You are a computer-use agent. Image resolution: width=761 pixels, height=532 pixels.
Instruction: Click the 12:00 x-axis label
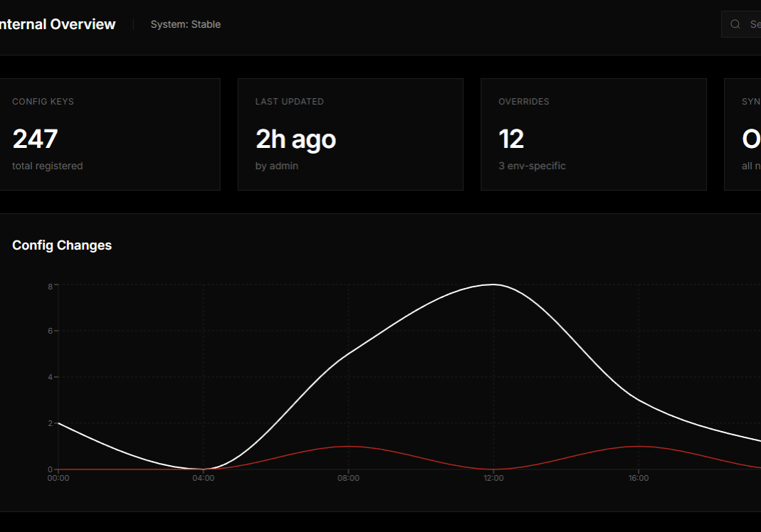click(x=493, y=478)
